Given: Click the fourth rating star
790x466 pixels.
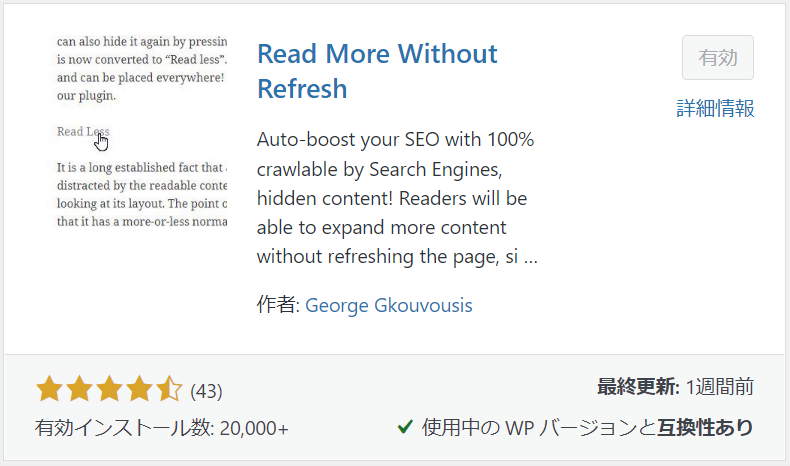Looking at the screenshot, I should click(x=139, y=389).
